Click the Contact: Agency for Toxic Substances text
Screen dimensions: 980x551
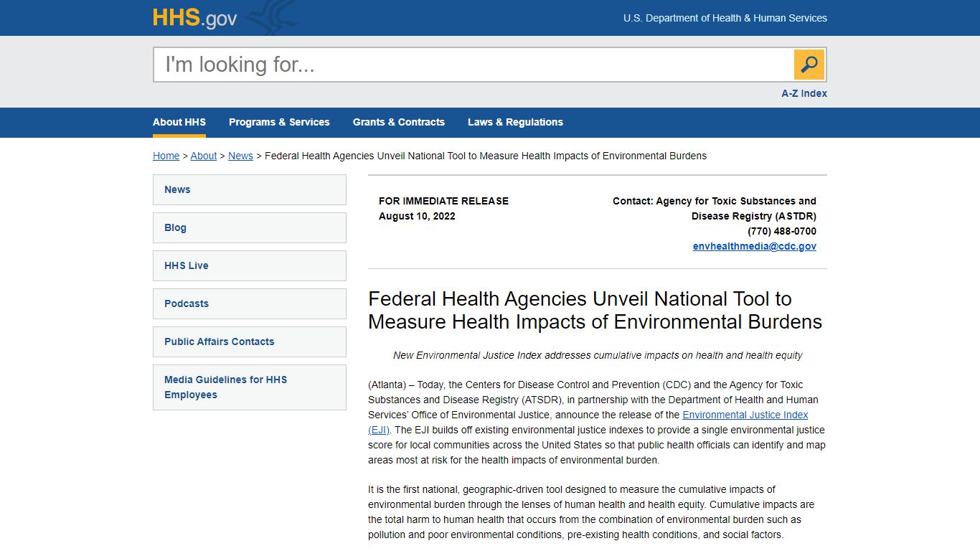715,208
